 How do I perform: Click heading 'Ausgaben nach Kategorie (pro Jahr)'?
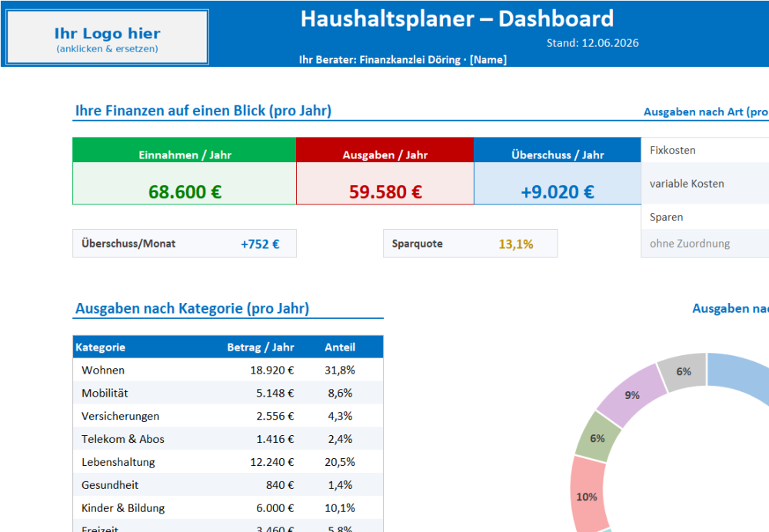pos(192,308)
